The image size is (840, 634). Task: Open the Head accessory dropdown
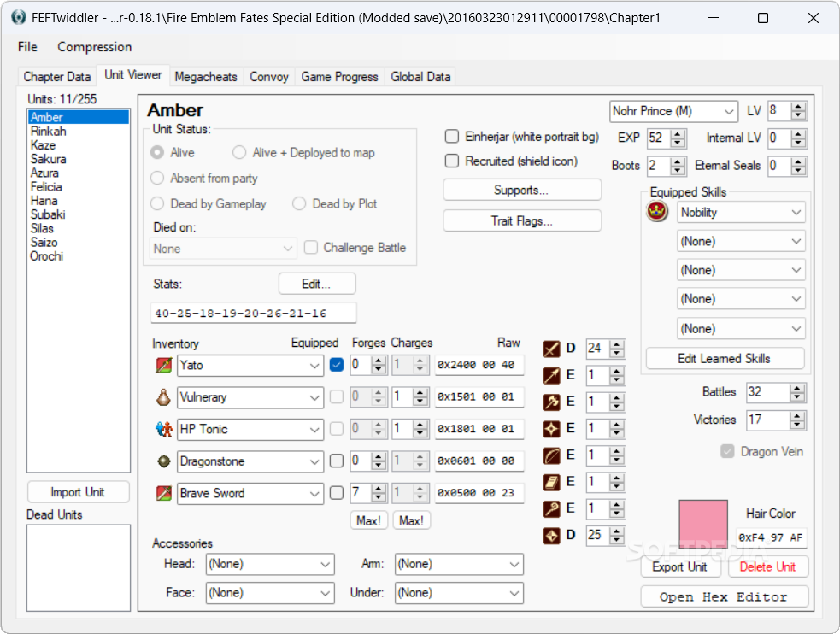pyautogui.click(x=270, y=564)
